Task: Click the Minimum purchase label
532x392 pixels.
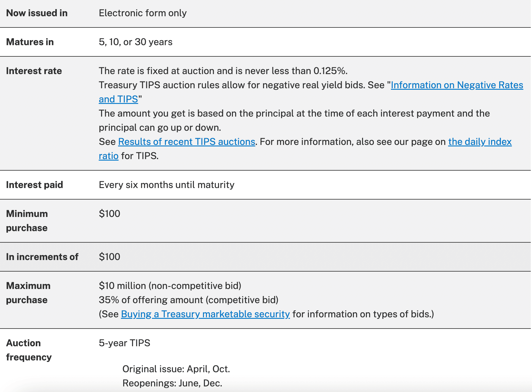Action: click(27, 221)
